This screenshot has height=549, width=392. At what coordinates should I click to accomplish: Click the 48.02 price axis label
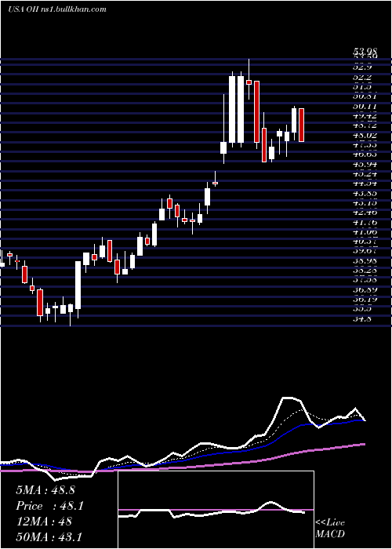point(365,135)
